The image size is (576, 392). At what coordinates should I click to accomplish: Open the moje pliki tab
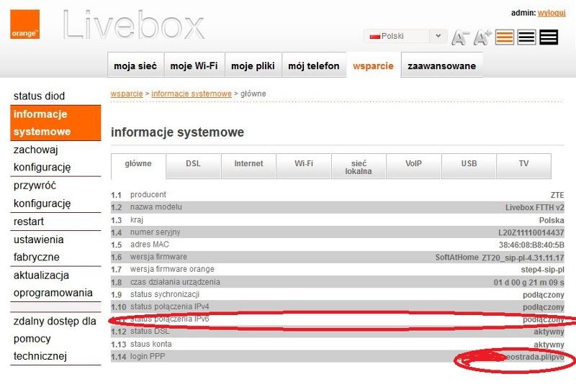[x=253, y=65]
